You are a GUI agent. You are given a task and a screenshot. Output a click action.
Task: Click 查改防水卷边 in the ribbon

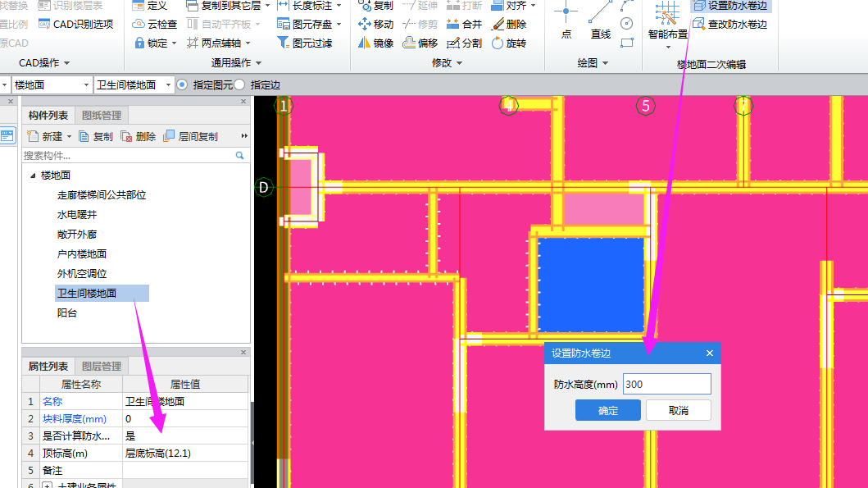pyautogui.click(x=730, y=25)
